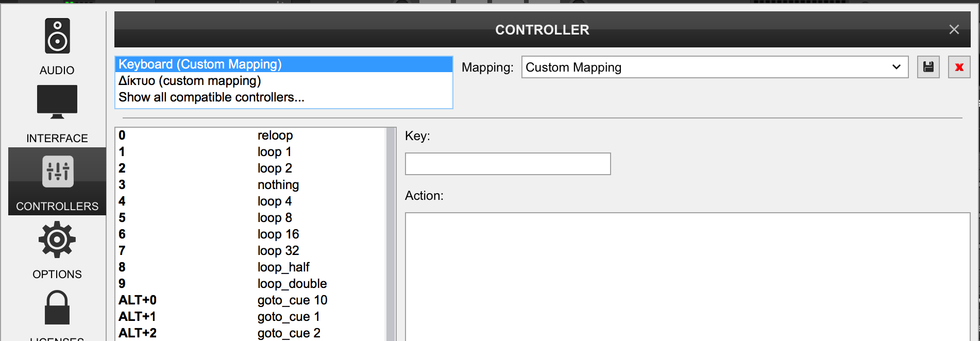Click Show all compatible controllers
The width and height of the screenshot is (980, 341).
click(211, 97)
